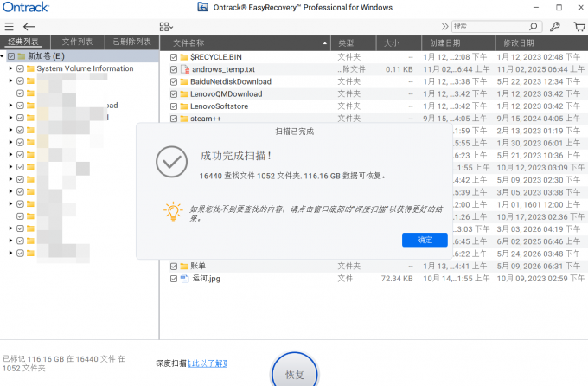Toggle checkbox for 运河.jpg

point(174,279)
